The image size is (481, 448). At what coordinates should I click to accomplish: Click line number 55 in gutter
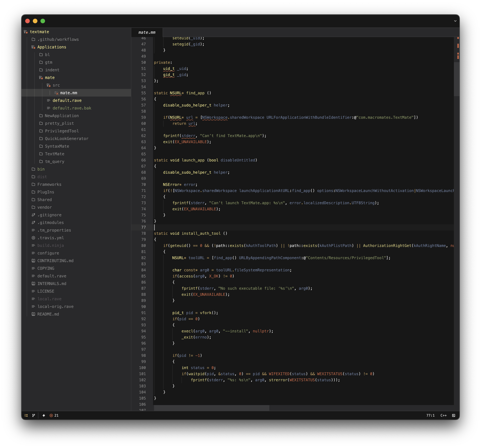point(144,93)
